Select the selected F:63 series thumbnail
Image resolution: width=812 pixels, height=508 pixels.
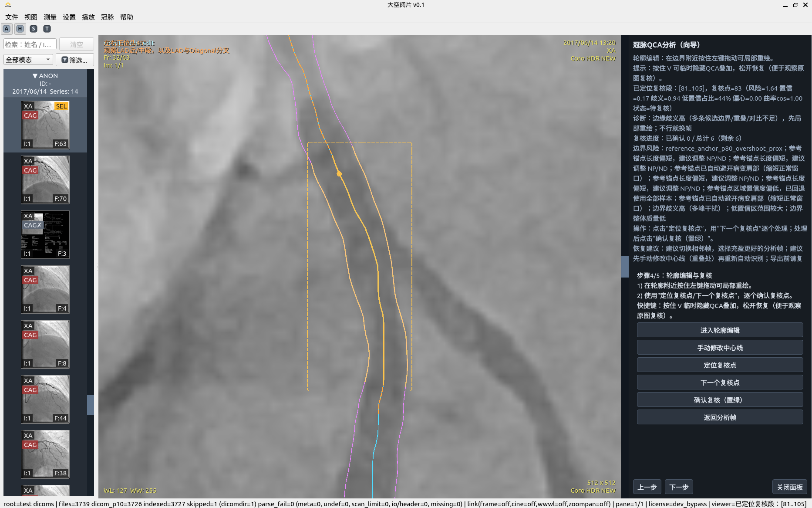coord(45,125)
